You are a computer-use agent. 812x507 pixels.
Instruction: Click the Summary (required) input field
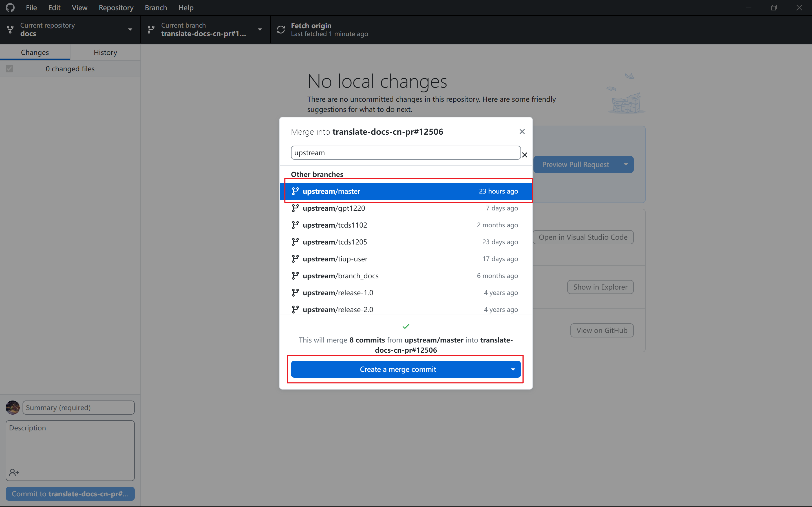(78, 407)
